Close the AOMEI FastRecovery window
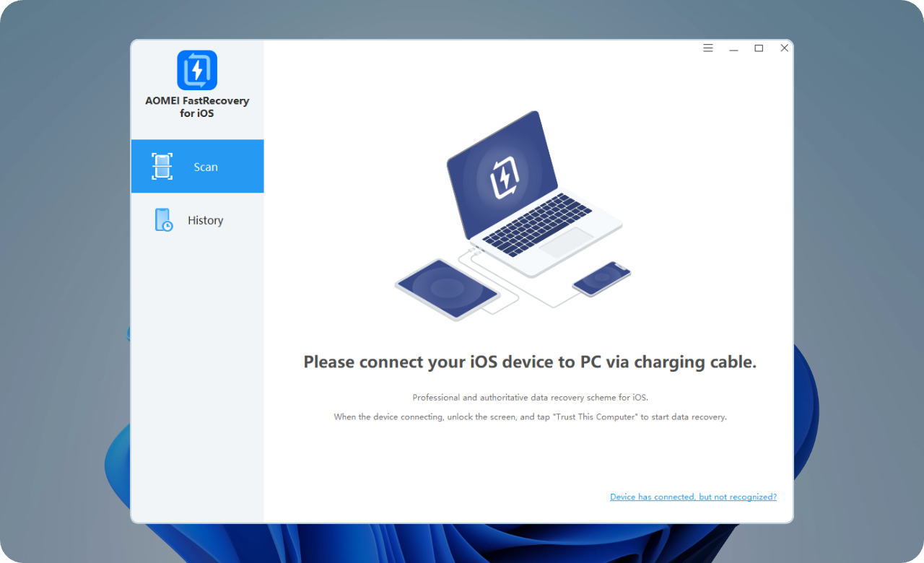 click(x=784, y=48)
